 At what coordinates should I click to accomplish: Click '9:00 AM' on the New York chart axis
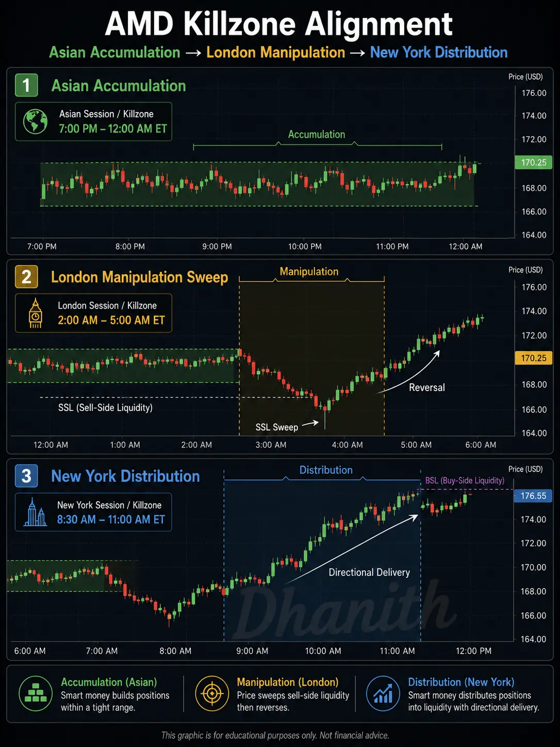coord(252,651)
